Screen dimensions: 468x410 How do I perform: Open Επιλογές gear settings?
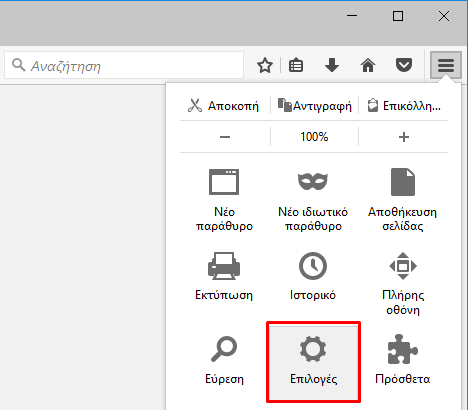313,362
